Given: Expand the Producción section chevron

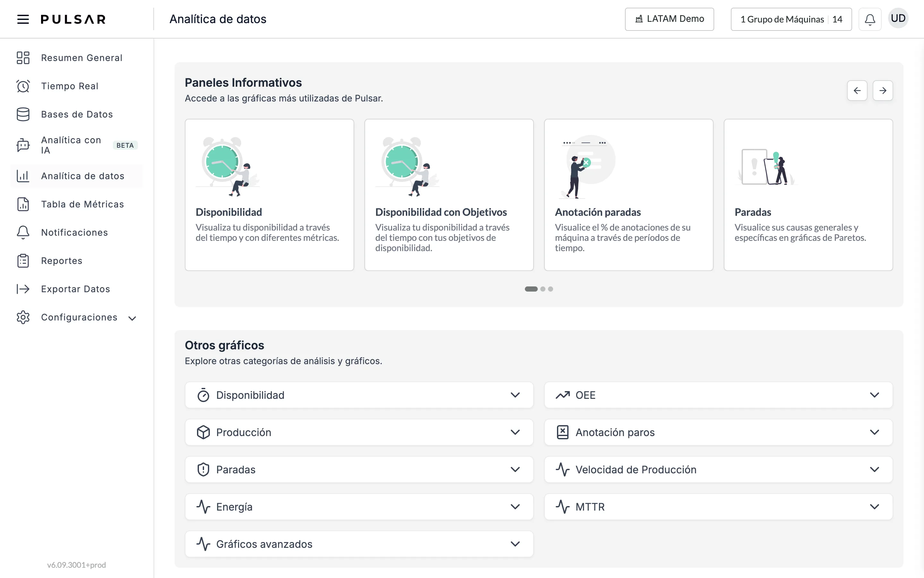Looking at the screenshot, I should click(515, 432).
